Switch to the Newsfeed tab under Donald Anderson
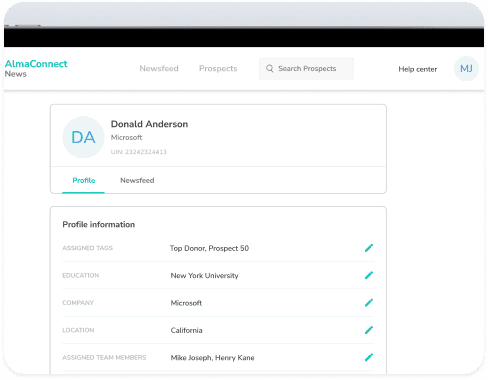The height and width of the screenshot is (380, 488). click(137, 180)
